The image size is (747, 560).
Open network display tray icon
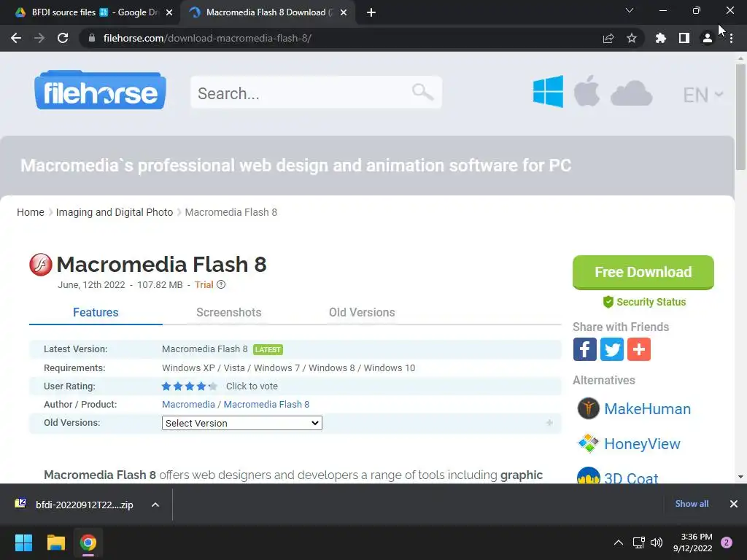(638, 542)
